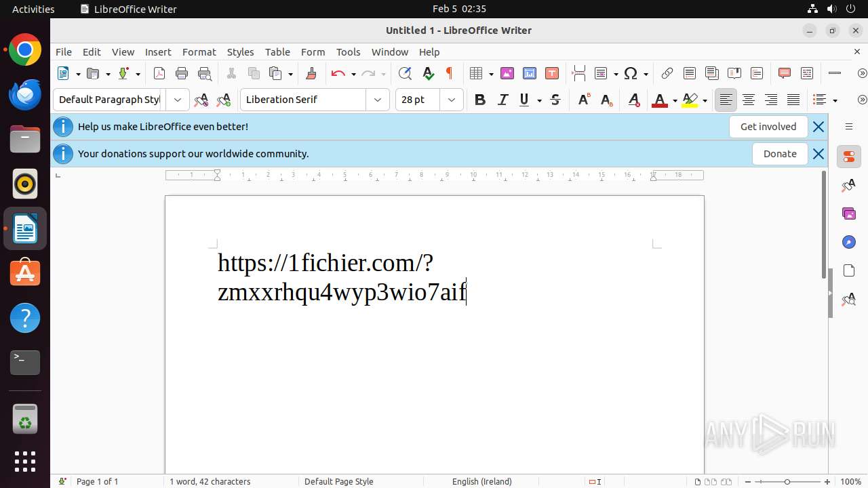Apply red font color
This screenshot has height=488, width=868.
(659, 100)
